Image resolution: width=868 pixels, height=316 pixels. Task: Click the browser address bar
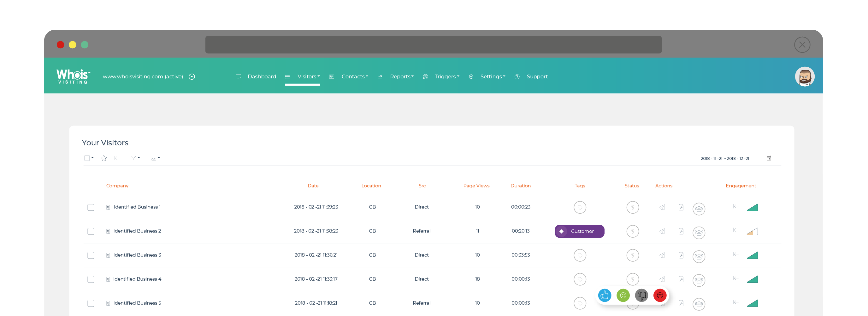(x=433, y=45)
